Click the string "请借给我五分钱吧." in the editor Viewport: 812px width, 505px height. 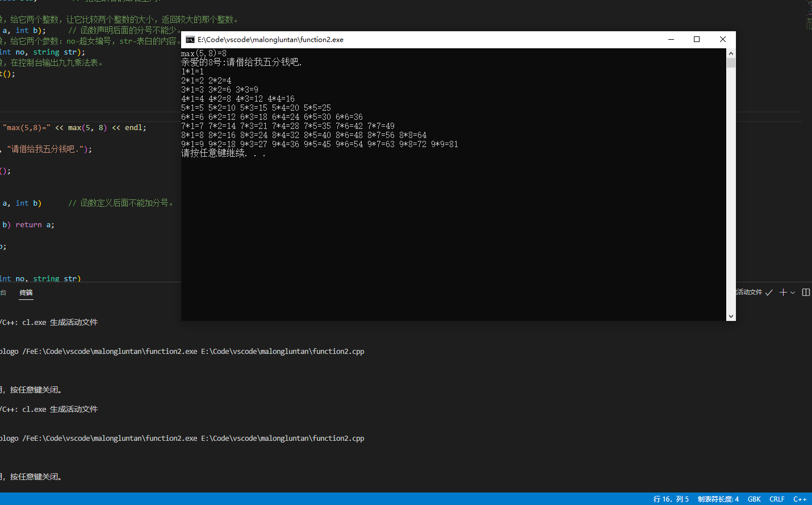click(45, 149)
